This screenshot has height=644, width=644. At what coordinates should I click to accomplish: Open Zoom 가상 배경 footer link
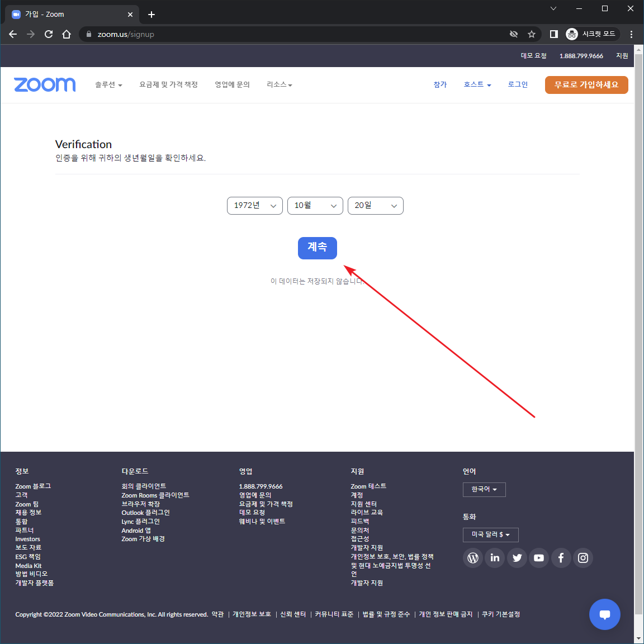(x=143, y=539)
